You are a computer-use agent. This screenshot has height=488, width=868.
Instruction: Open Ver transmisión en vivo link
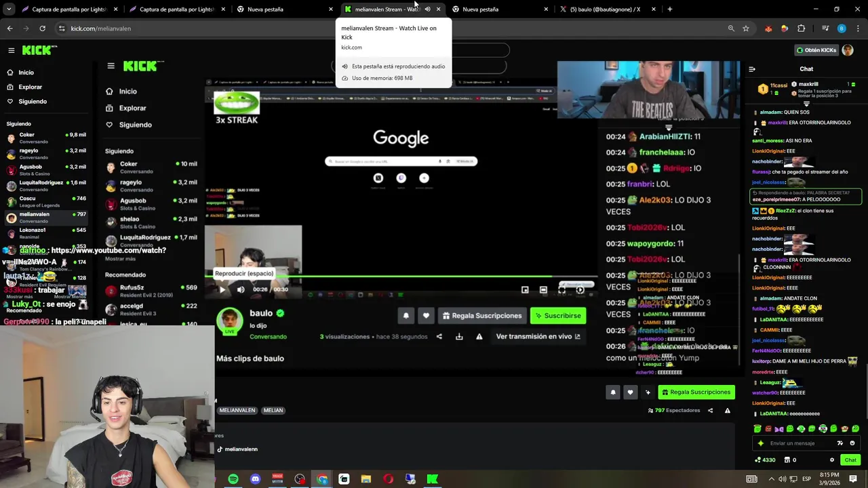[x=538, y=336]
